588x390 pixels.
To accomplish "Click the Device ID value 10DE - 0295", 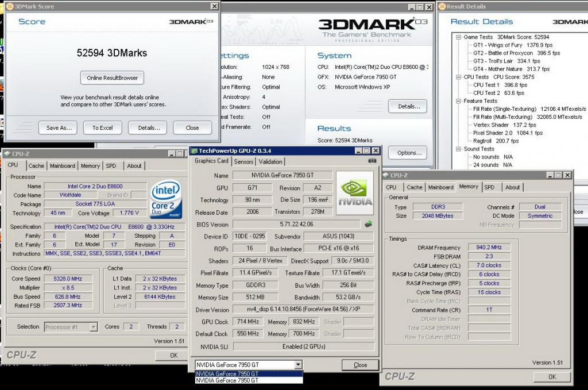I will tap(250, 236).
